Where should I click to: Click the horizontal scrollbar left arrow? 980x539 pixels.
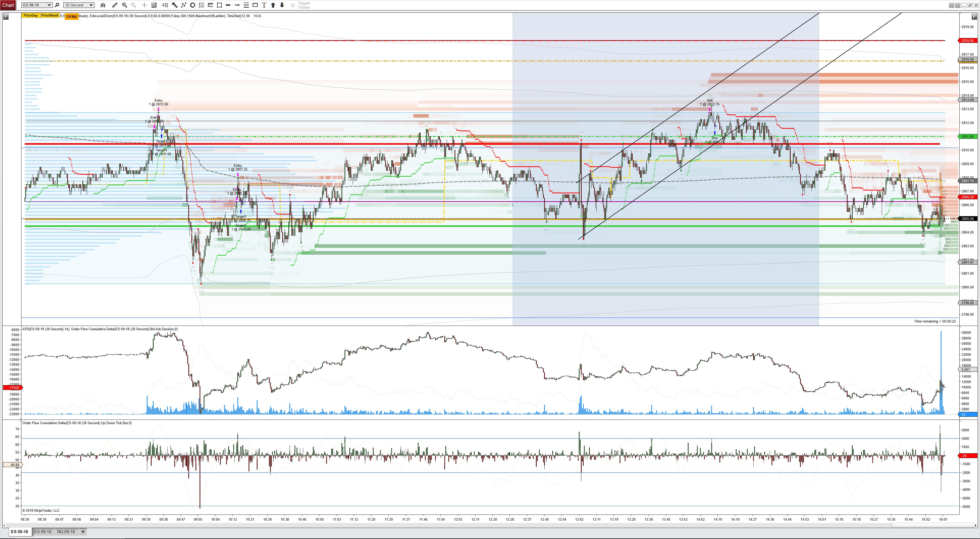(x=4, y=525)
